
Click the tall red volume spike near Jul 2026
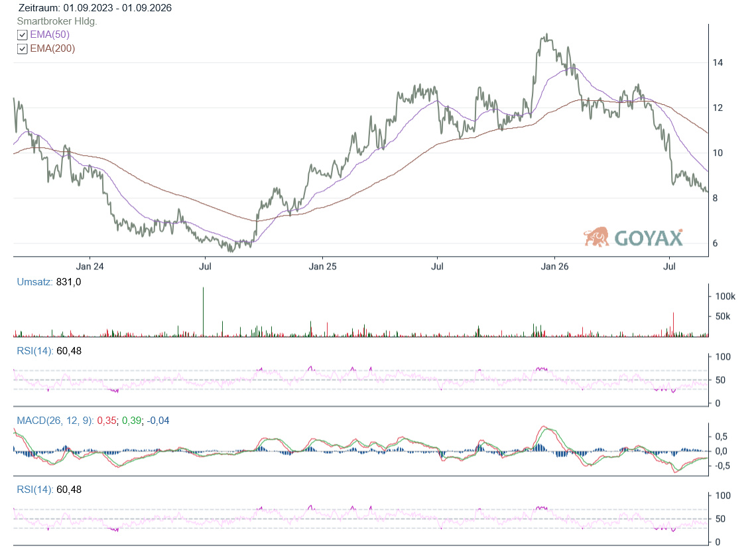[673, 324]
